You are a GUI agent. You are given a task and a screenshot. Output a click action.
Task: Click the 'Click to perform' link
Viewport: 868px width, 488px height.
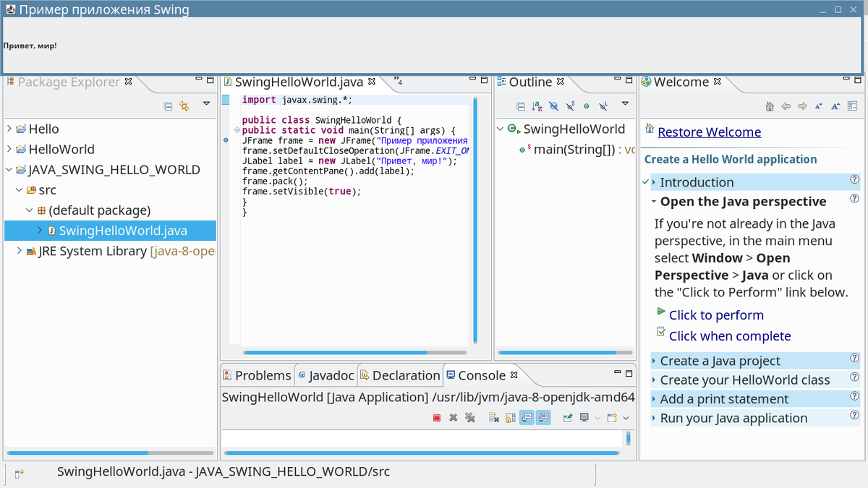click(716, 314)
